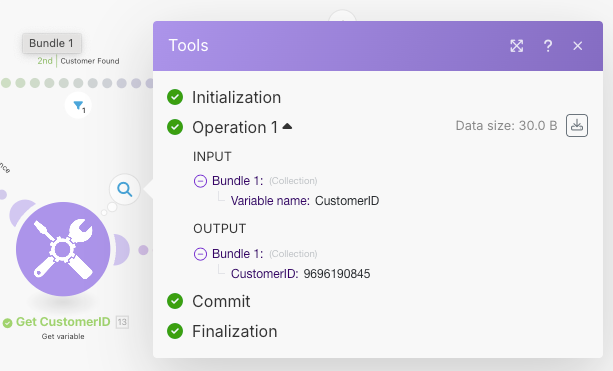The image size is (613, 371).
Task: Click the Get CustomerID module name
Action: 63,322
